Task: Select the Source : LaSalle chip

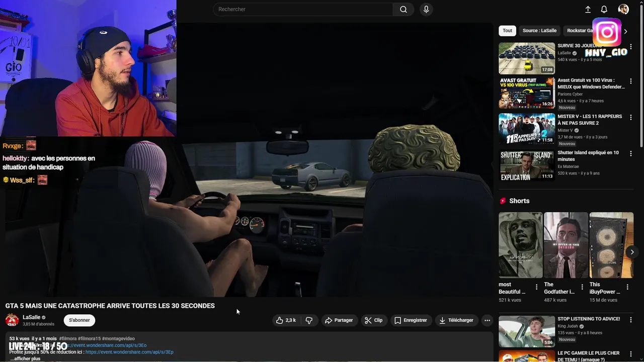Action: (x=539, y=31)
